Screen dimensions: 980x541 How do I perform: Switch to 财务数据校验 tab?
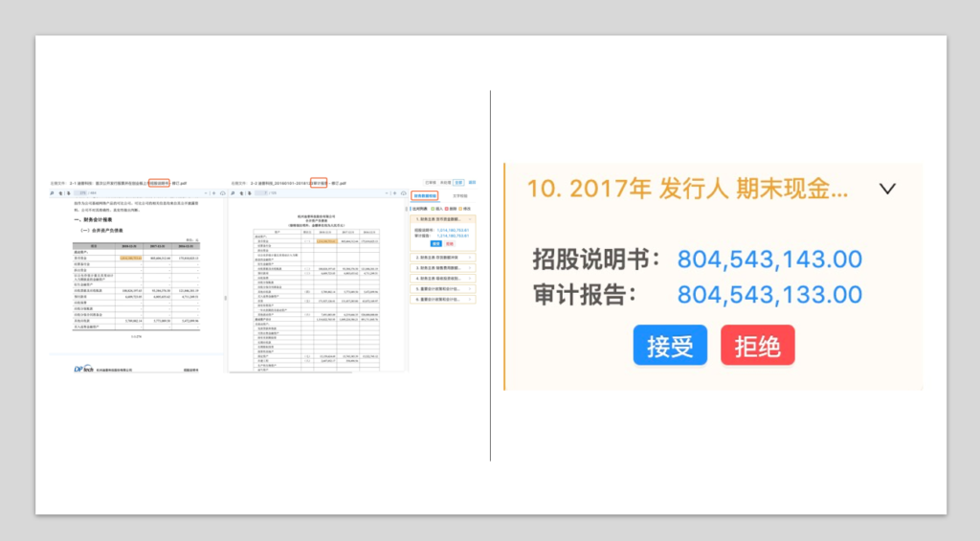426,194
